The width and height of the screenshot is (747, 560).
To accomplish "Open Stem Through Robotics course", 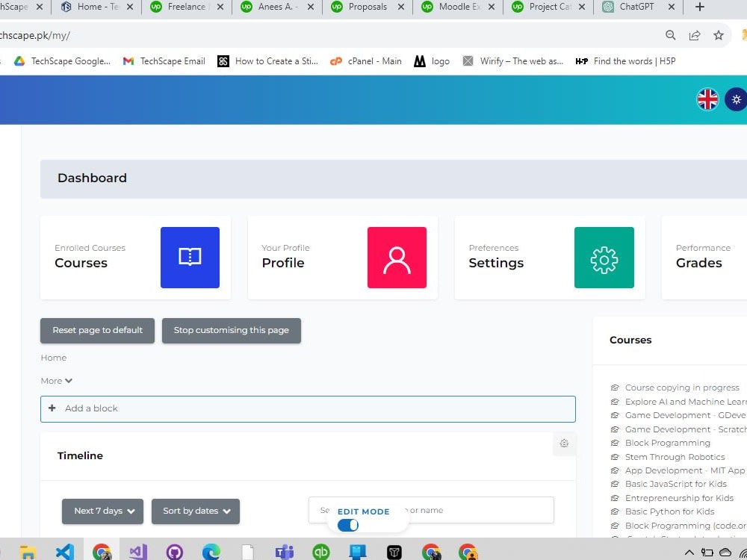I will click(675, 457).
